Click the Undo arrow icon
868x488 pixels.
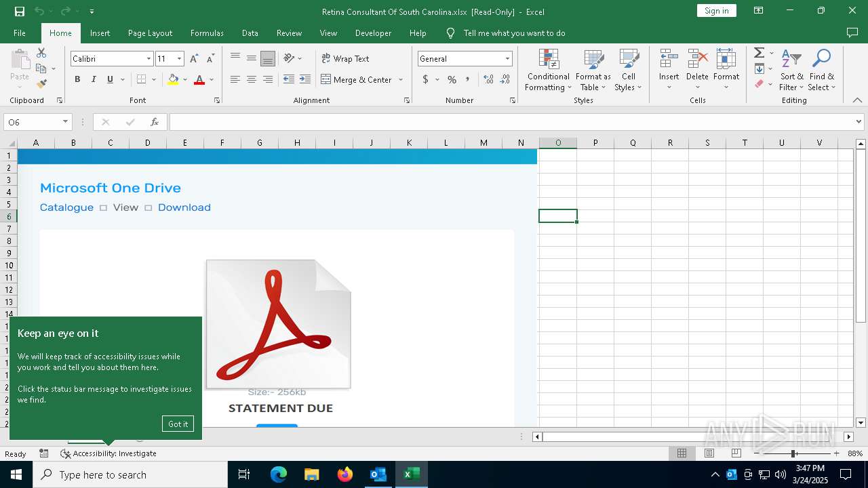point(39,11)
